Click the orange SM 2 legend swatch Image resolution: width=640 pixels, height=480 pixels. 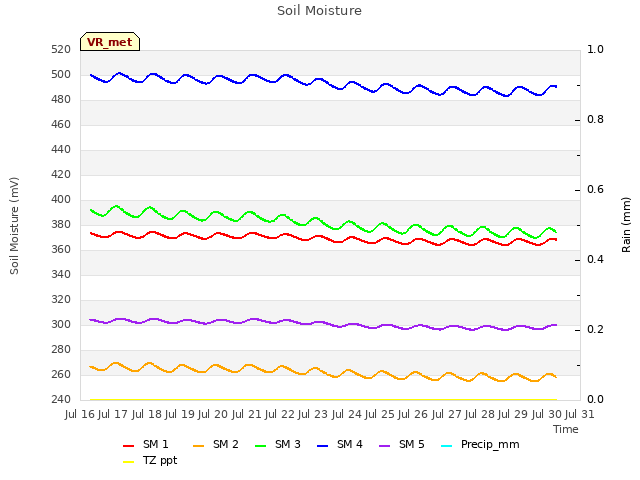click(198, 446)
